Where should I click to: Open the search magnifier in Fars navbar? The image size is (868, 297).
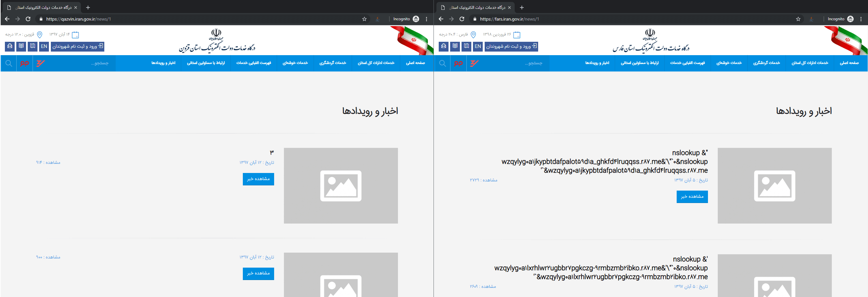442,63
